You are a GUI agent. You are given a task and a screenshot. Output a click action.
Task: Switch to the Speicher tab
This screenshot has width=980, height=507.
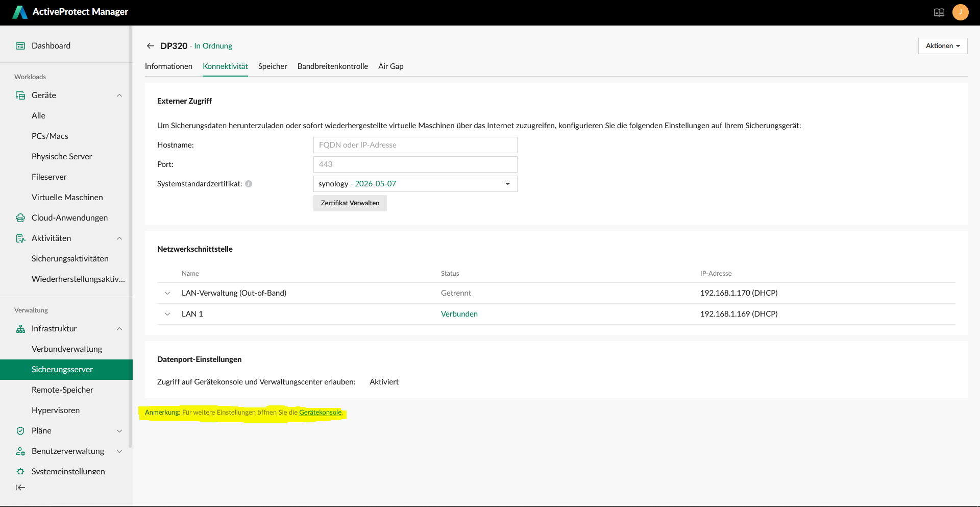(x=273, y=66)
